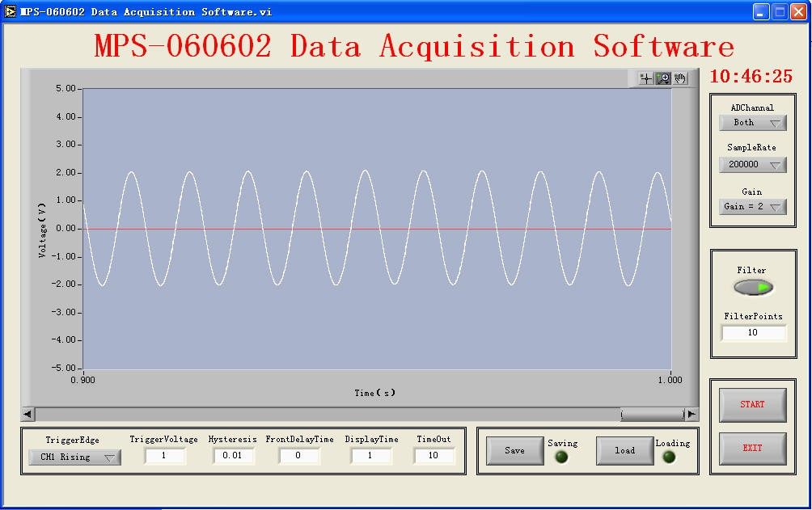812x510 pixels.
Task: Open the ADChannel dropdown set to Both
Action: [752, 123]
